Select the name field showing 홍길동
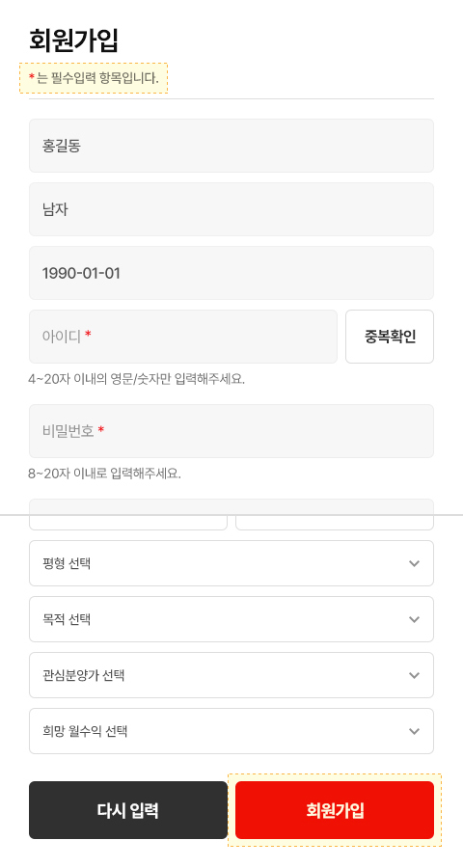 231,146
